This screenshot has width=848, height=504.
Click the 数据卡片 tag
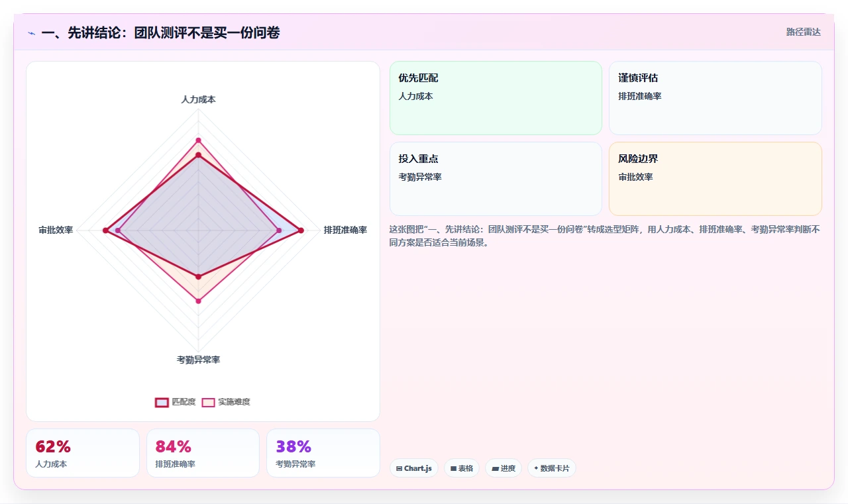click(552, 468)
